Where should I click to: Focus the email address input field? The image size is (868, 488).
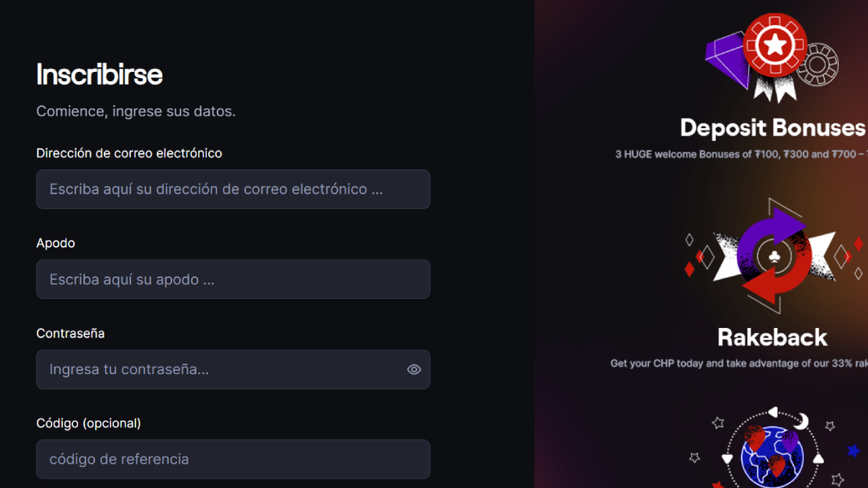pyautogui.click(x=233, y=189)
